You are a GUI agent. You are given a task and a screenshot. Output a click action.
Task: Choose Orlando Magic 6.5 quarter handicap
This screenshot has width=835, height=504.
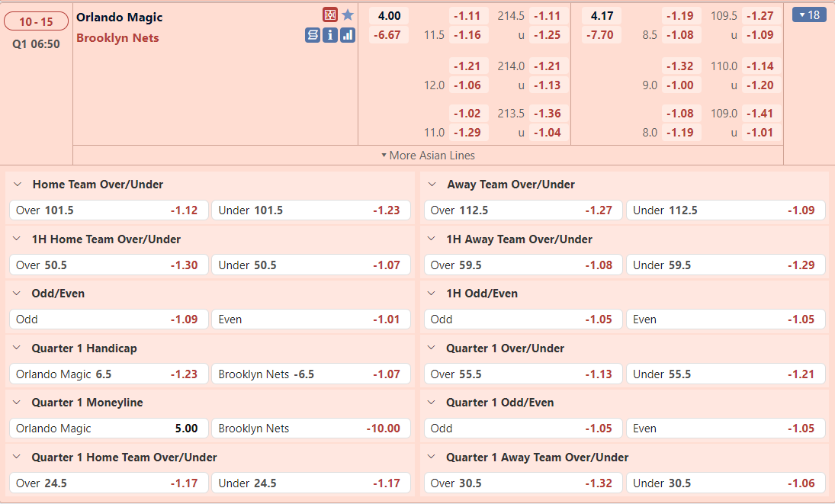(108, 374)
